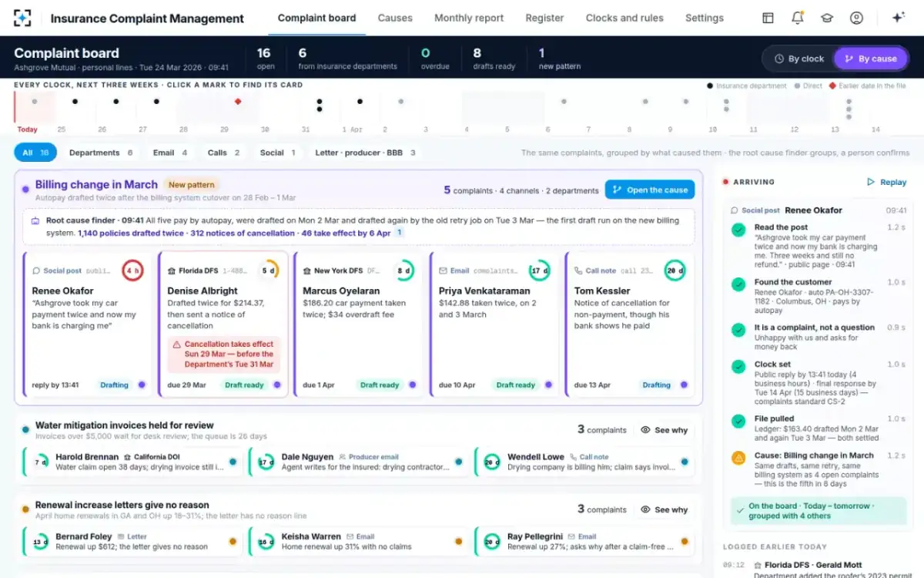The image size is (924, 578).
Task: Switch board view to By cause
Action: coord(870,59)
